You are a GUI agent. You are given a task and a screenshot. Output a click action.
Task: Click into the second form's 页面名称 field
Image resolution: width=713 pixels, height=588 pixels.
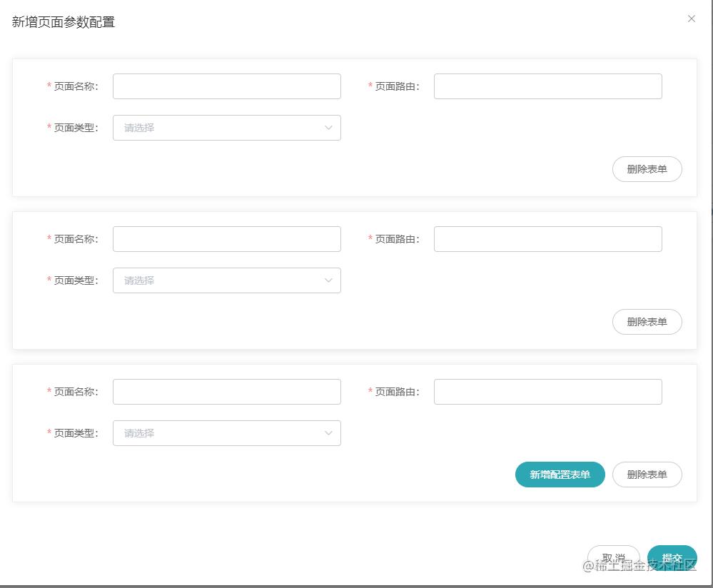tap(226, 239)
